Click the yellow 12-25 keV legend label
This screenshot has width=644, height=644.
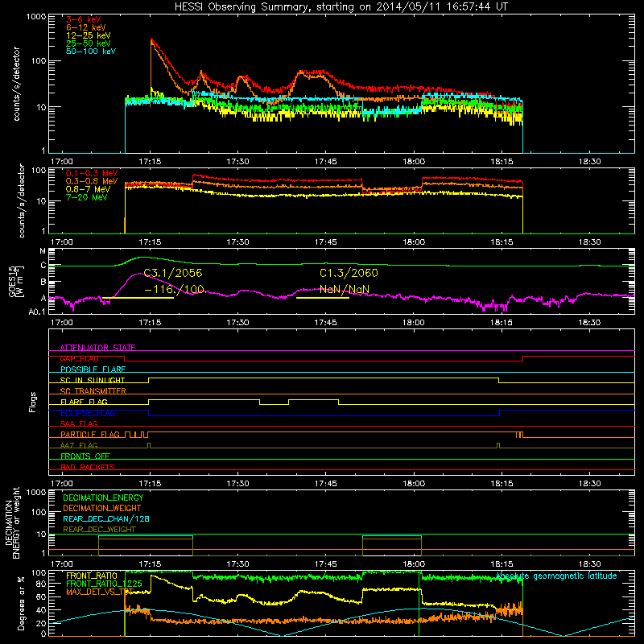[89, 35]
